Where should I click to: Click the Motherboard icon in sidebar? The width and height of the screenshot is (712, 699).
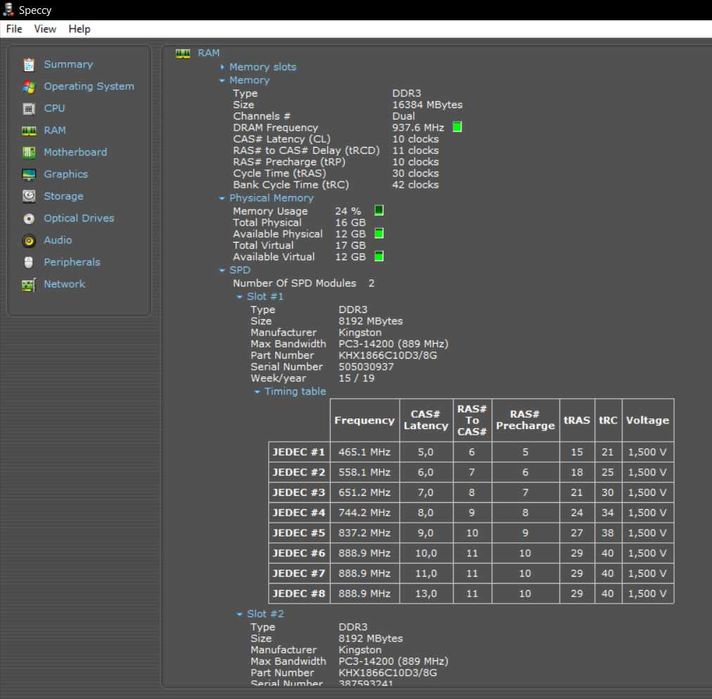(x=29, y=153)
